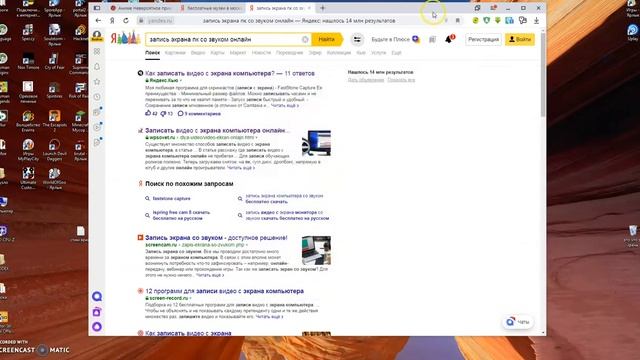Image resolution: width=640 pixels, height=360 pixels.
Task: Click the purple circle icon at sidebar bottom
Action: (97, 327)
